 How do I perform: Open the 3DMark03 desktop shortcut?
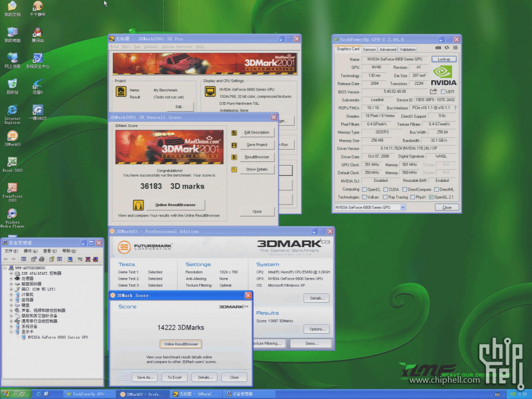pos(12,138)
